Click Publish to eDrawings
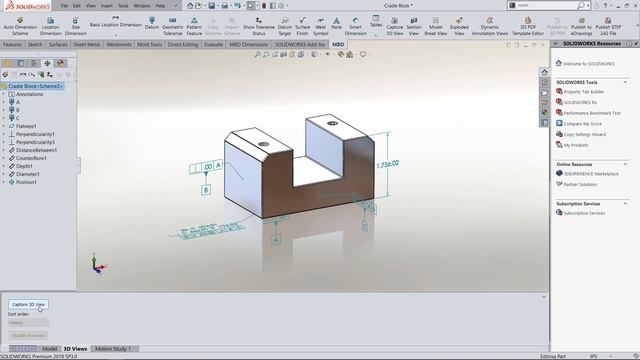 point(581,26)
